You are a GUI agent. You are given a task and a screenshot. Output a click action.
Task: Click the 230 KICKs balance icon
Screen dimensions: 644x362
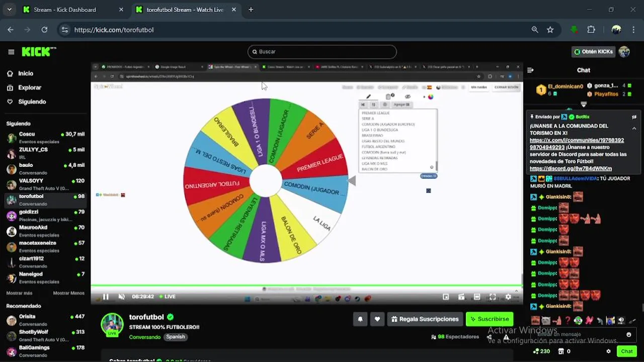point(541,351)
